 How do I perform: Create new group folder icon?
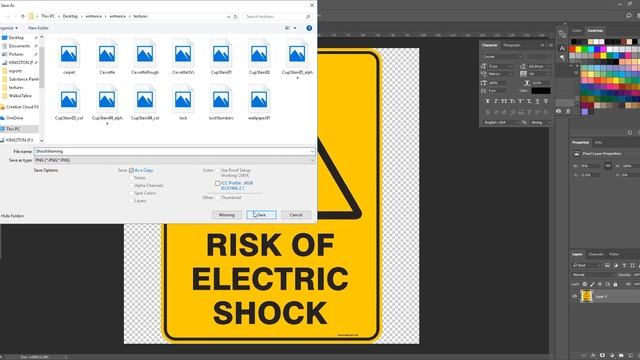(x=621, y=356)
